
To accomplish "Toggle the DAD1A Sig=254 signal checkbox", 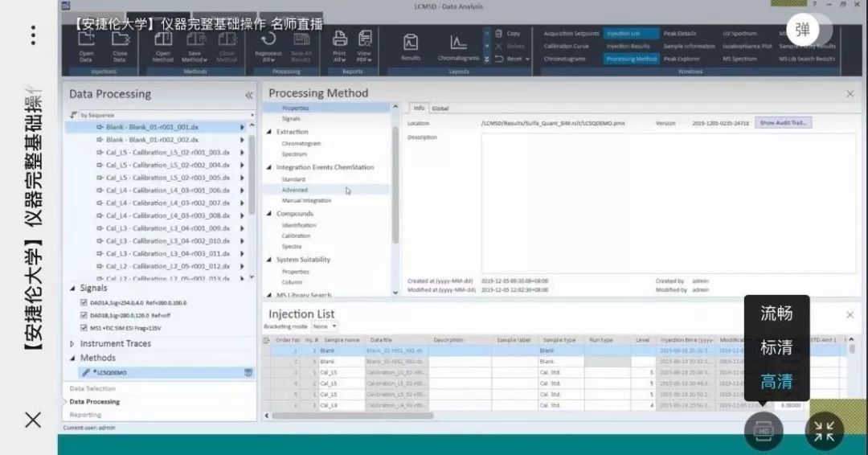I will (84, 303).
